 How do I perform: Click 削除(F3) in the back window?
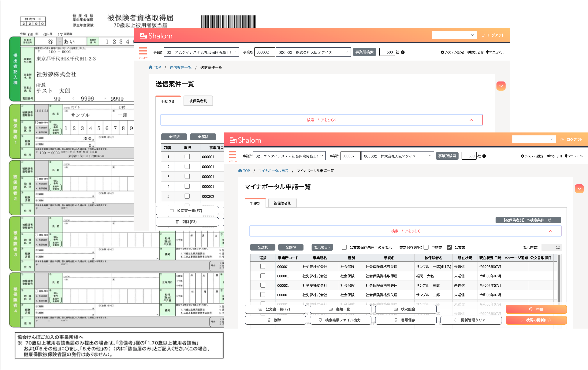pyautogui.click(x=187, y=222)
